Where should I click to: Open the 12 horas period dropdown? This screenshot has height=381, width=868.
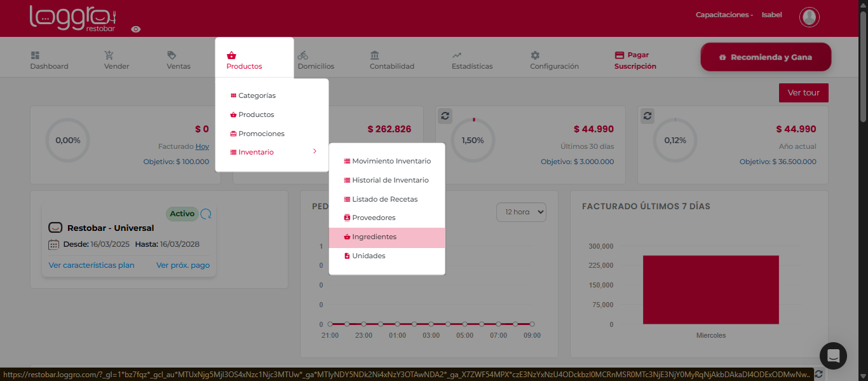[521, 212]
